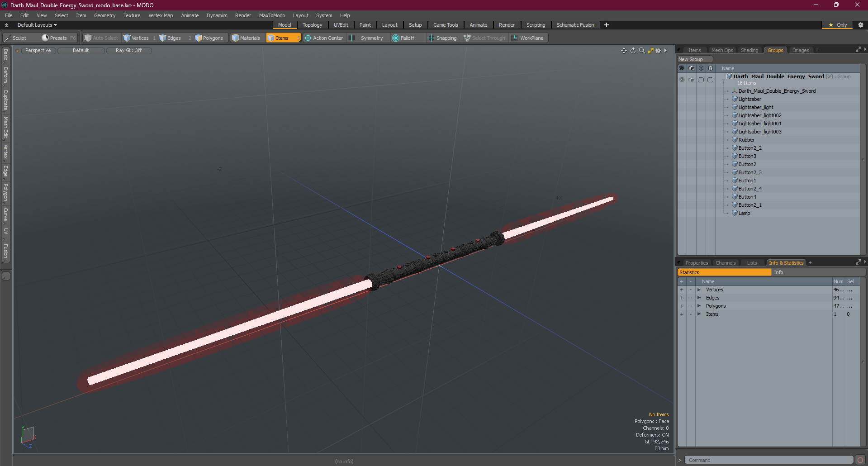Open layout settings gear at top right

(860, 25)
